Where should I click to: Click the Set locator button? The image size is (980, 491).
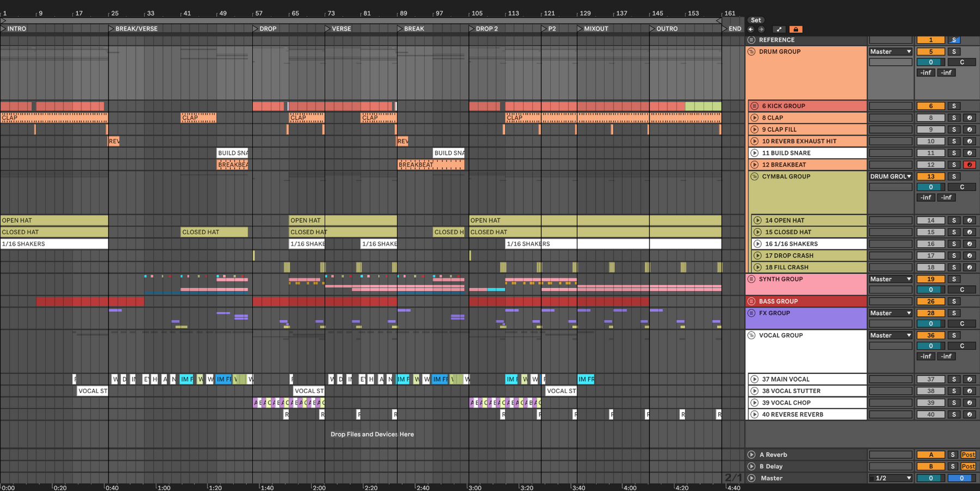point(756,20)
